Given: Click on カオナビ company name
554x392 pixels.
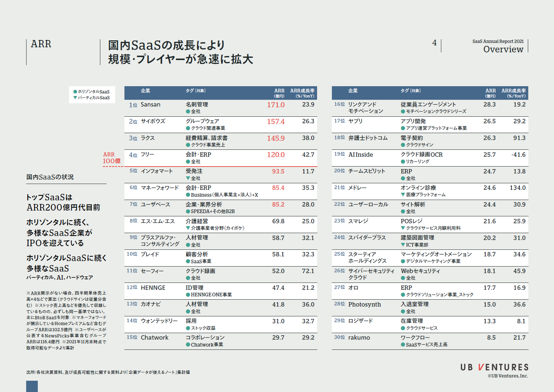Looking at the screenshot, I should [151, 304].
